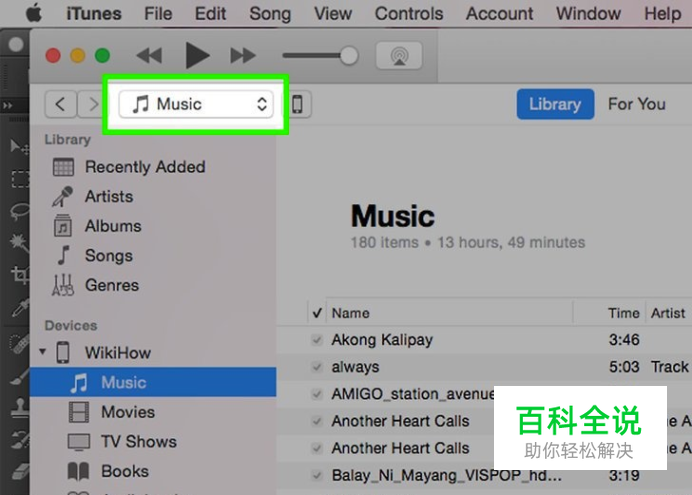Select the eraser tool in background app

point(20,471)
